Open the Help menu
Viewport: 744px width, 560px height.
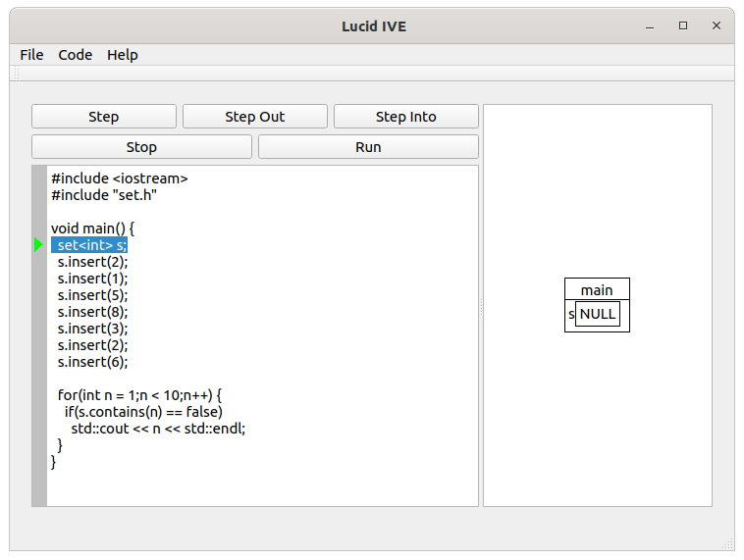click(123, 55)
